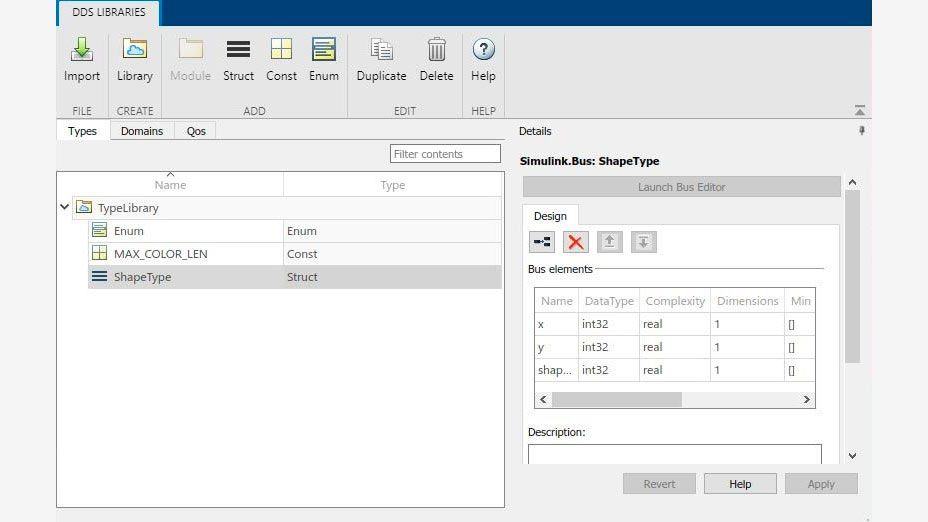Click the Help button at bottom
928x522 pixels.
(740, 484)
